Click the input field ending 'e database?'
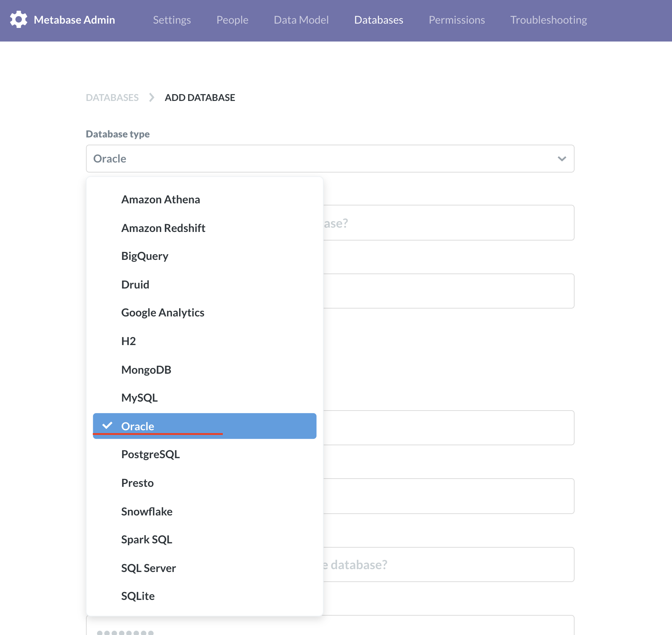This screenshot has height=635, width=672. point(448,564)
